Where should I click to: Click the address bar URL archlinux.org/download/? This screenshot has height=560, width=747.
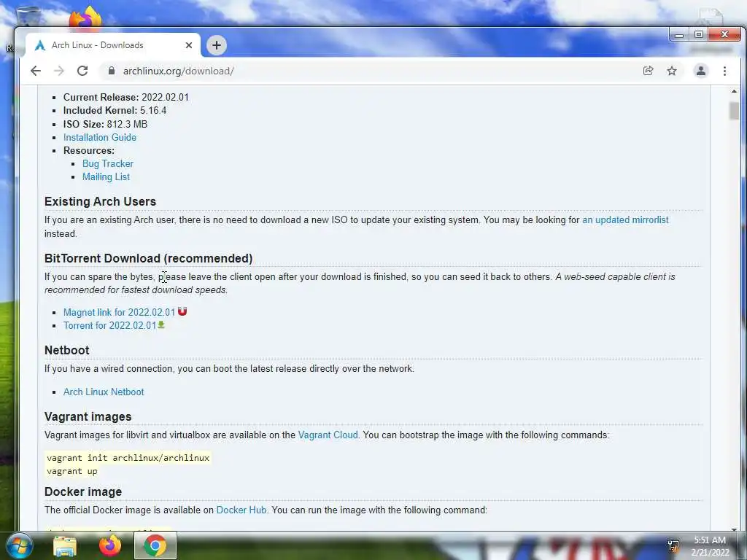178,71
